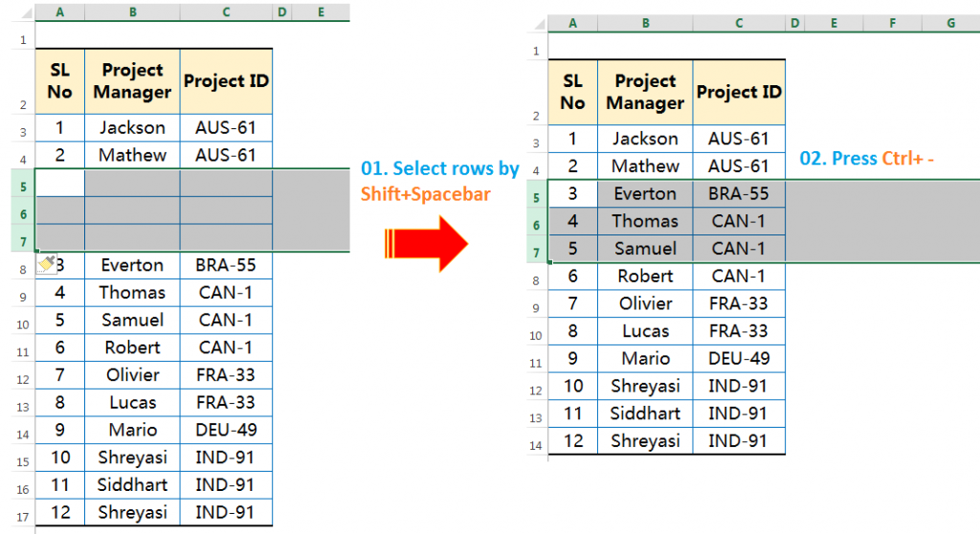980x534 pixels.
Task: Click row header 1 in left sheet
Action: pyautogui.click(x=23, y=35)
